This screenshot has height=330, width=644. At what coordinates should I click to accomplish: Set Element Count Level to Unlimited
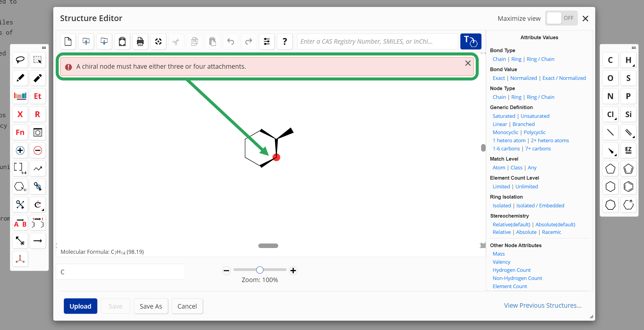pos(527,187)
